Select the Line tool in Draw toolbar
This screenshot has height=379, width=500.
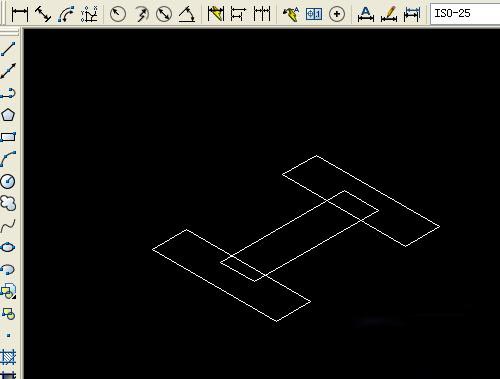(8, 49)
